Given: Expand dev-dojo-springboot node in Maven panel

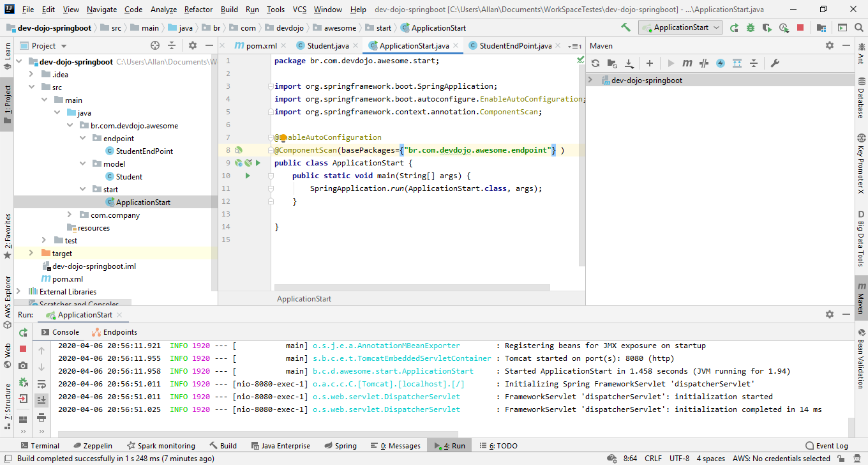Looking at the screenshot, I should (590, 80).
